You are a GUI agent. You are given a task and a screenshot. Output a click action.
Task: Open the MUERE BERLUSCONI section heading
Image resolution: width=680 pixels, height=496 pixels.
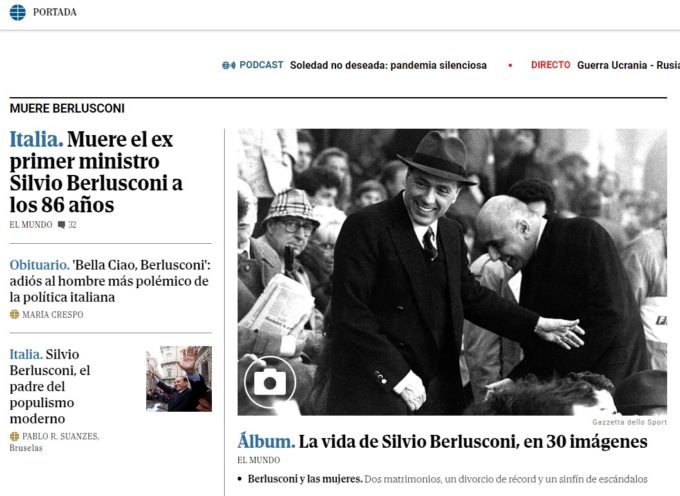click(x=67, y=108)
